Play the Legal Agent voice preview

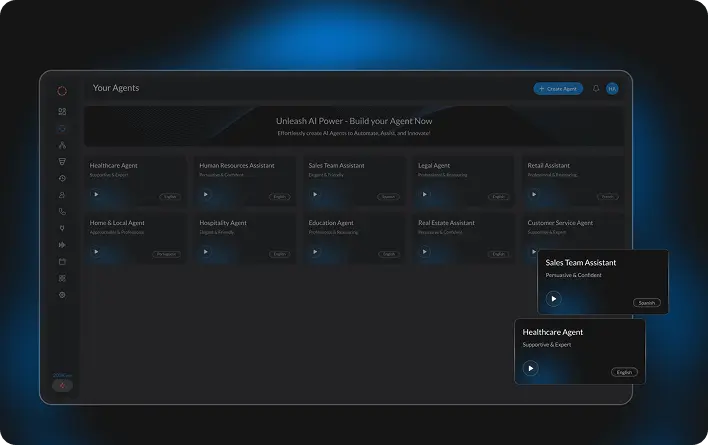point(424,195)
